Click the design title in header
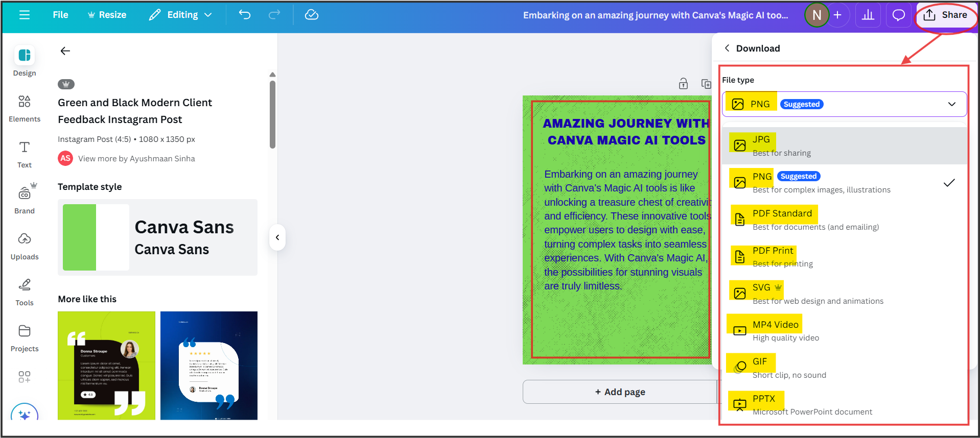980x438 pixels. point(656,15)
